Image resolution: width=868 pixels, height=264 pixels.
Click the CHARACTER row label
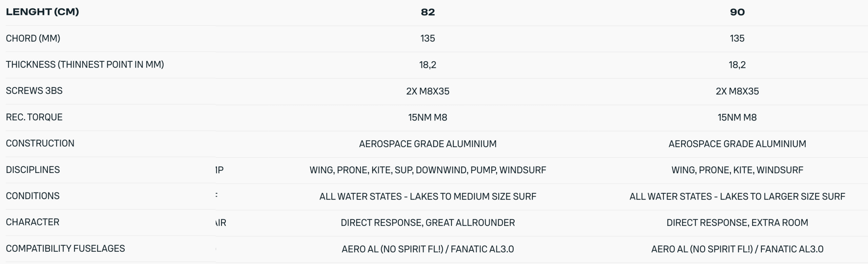(x=33, y=222)
